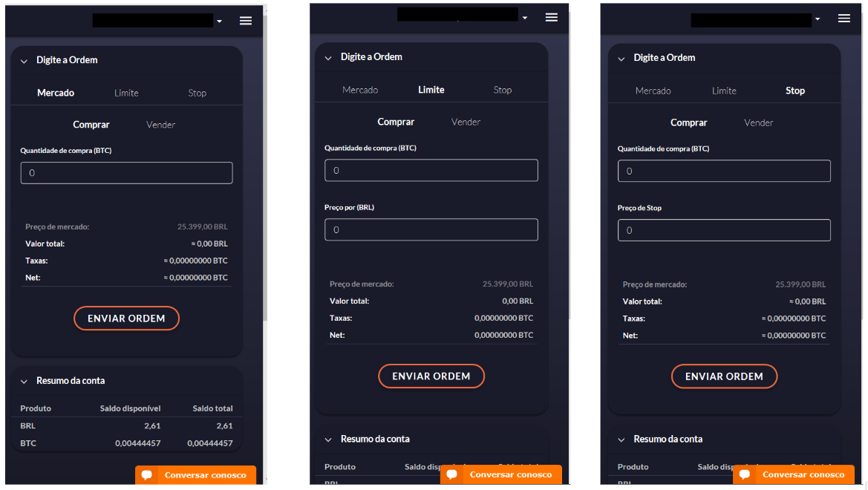Click the chat bubble icon on the Limite screen
Image resolution: width=868 pixels, height=490 pixels.
451,474
